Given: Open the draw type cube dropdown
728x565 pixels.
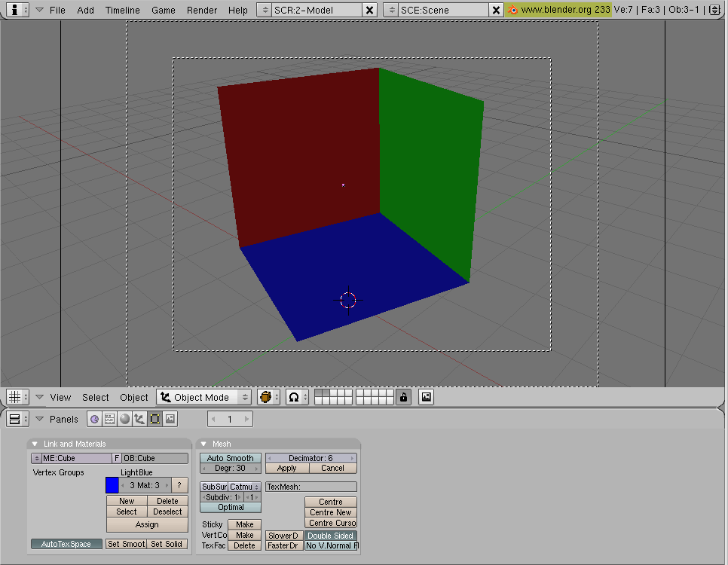Looking at the screenshot, I should coord(268,397).
